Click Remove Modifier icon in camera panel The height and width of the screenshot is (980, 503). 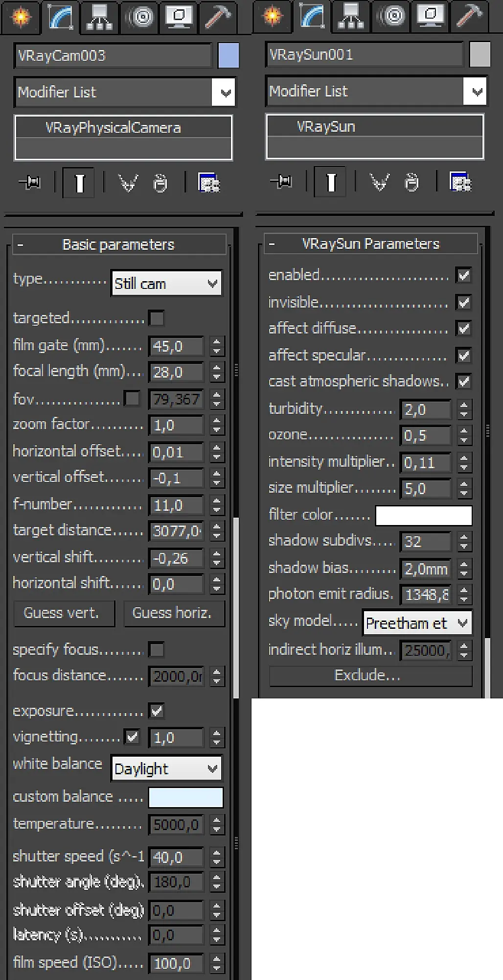coord(160,183)
